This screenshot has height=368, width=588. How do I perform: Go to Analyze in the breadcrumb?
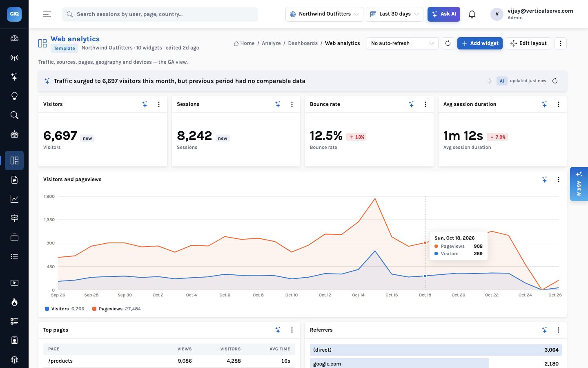pos(271,43)
